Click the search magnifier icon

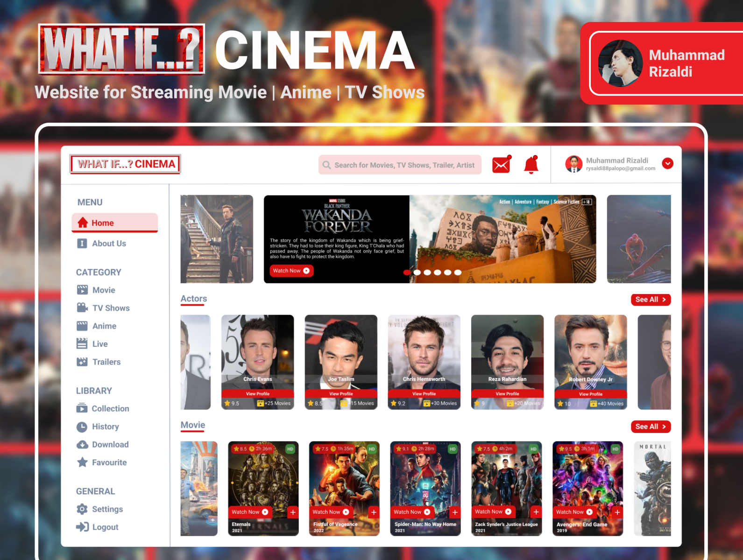point(327,165)
